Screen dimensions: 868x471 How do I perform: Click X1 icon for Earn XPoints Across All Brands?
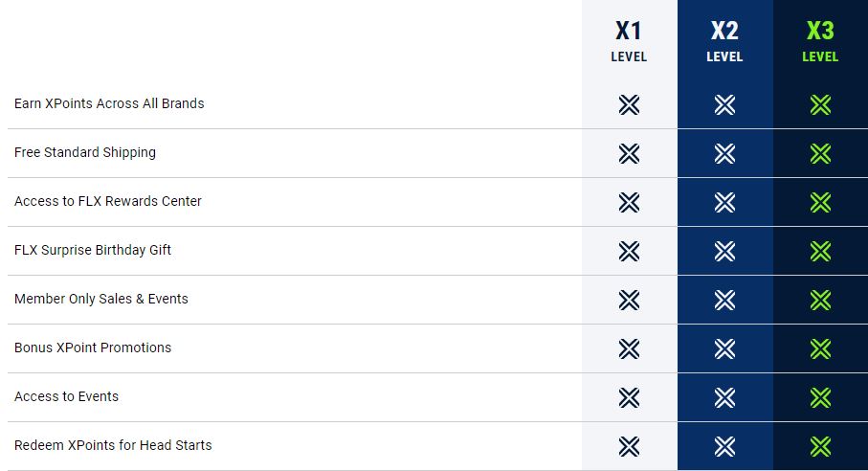pyautogui.click(x=629, y=104)
